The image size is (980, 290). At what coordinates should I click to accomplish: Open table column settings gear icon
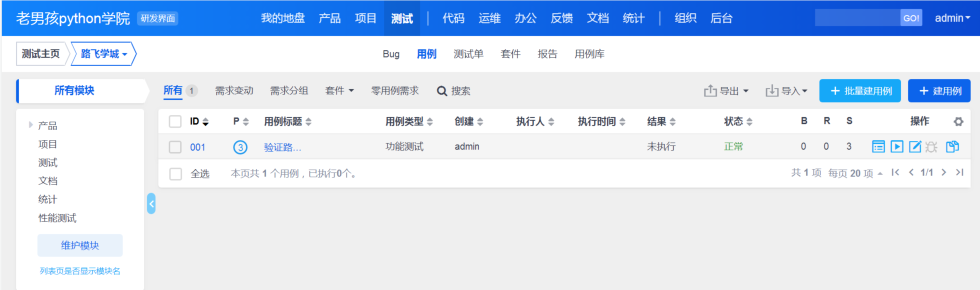point(958,121)
